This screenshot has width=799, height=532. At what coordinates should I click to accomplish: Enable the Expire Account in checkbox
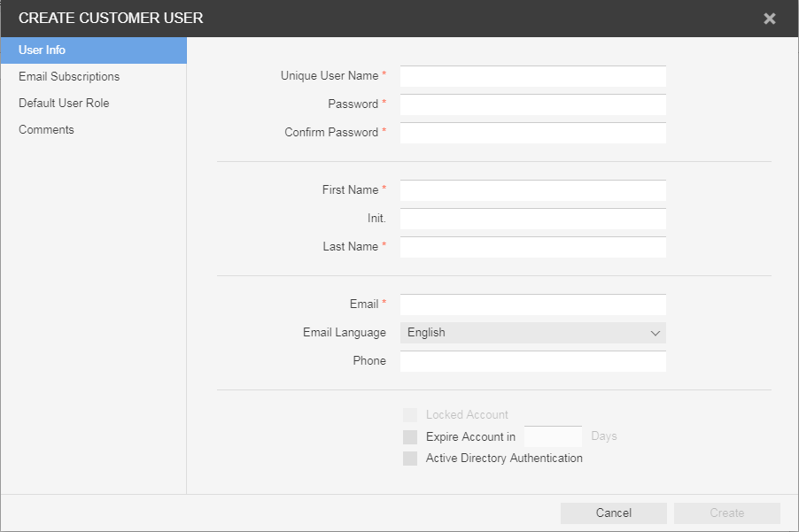[x=410, y=437]
